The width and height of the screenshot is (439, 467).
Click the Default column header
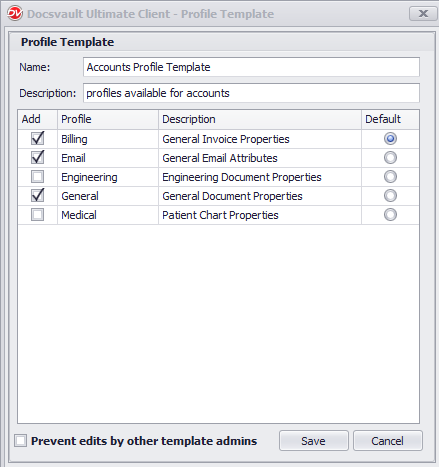click(x=390, y=119)
